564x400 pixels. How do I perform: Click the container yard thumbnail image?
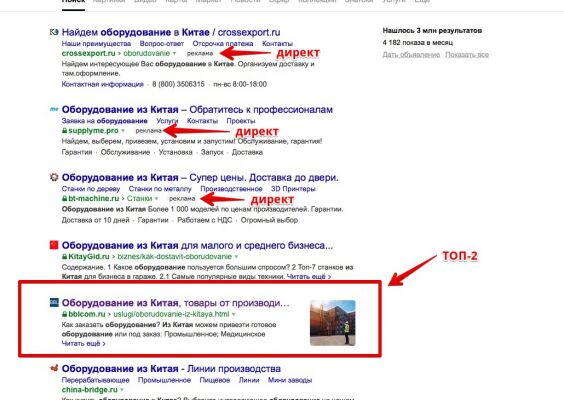tap(333, 323)
